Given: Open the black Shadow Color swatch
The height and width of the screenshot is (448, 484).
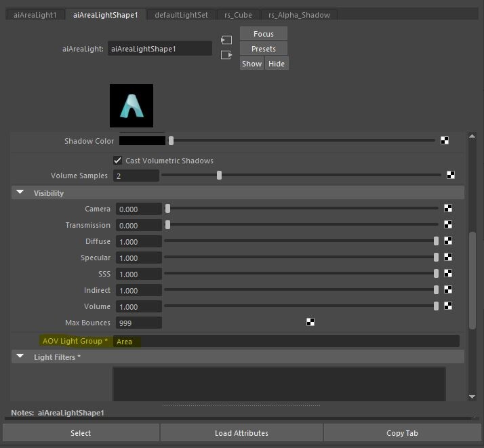Looking at the screenshot, I should [x=142, y=141].
